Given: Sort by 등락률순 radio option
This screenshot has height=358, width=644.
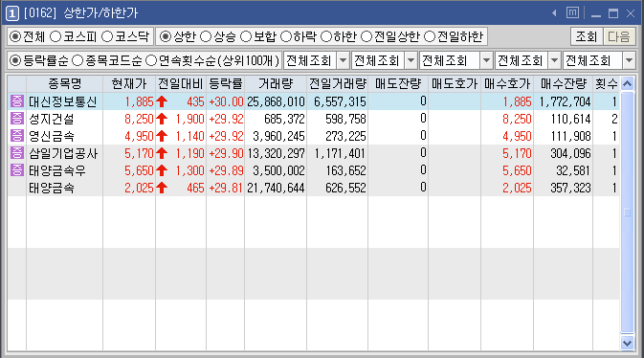Looking at the screenshot, I should coord(15,61).
